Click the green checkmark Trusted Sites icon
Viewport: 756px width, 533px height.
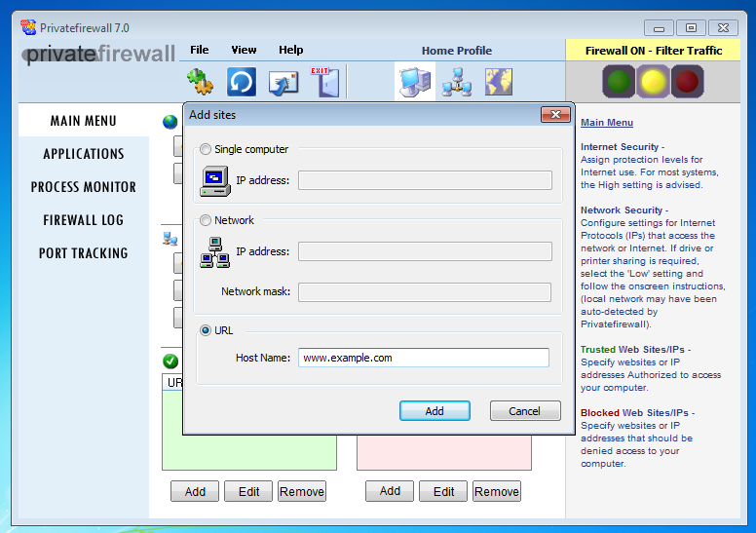tap(170, 361)
